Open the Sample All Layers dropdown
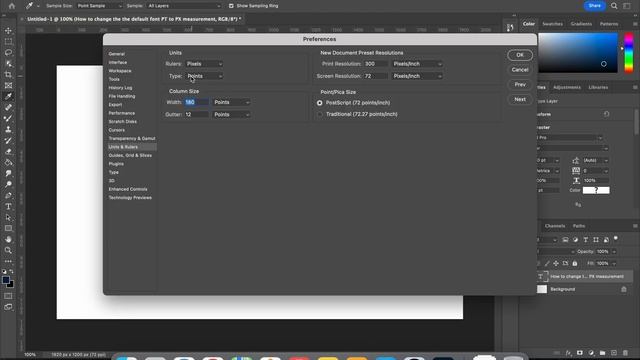640x360 pixels. (184, 6)
